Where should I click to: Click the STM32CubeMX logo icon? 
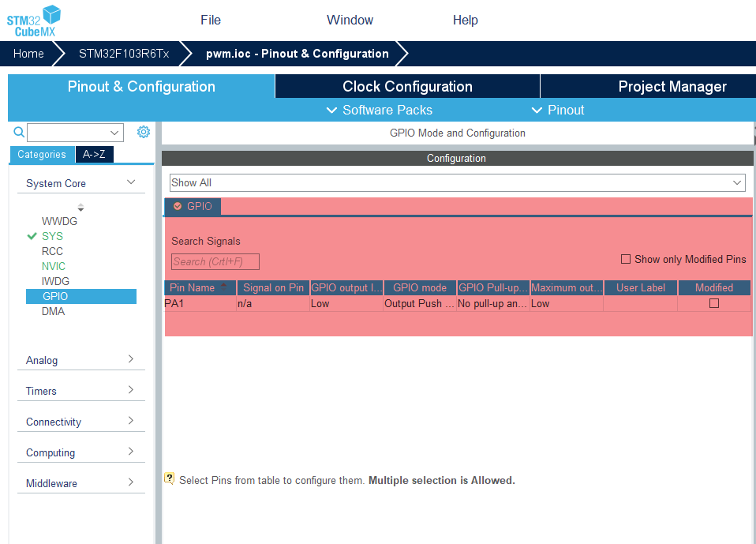[x=34, y=21]
